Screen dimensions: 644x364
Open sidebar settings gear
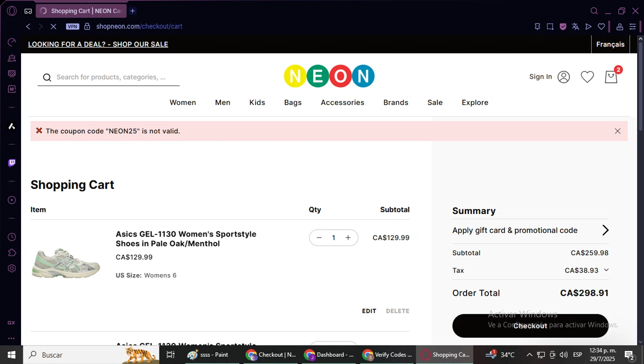point(12,268)
